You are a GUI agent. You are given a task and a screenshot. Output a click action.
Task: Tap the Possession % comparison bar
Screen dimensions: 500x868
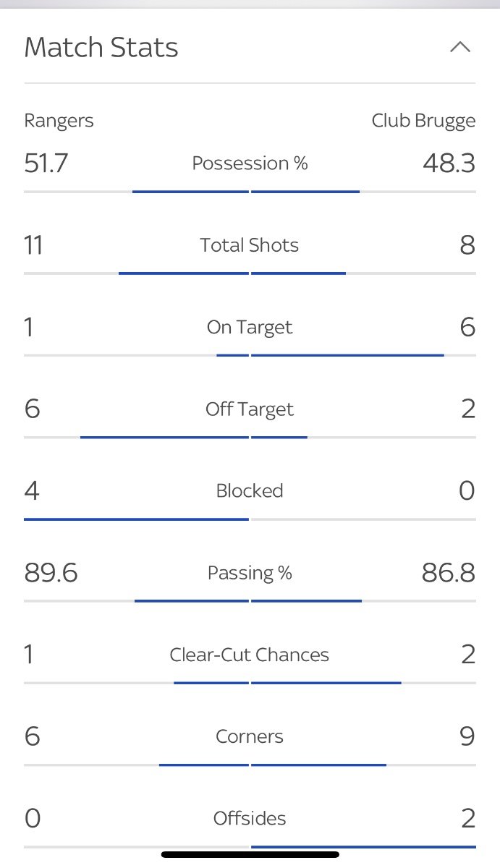pyautogui.click(x=250, y=192)
